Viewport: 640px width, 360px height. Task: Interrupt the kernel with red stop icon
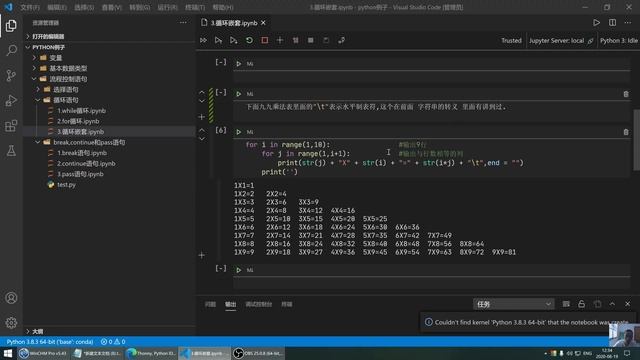(x=264, y=40)
